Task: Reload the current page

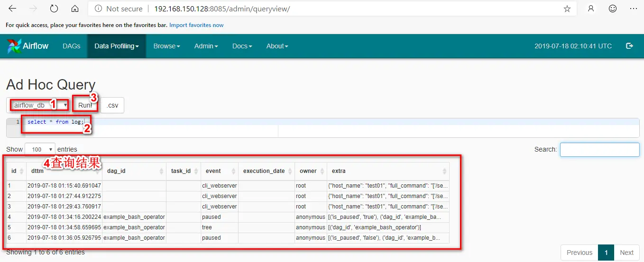Action: [54, 9]
